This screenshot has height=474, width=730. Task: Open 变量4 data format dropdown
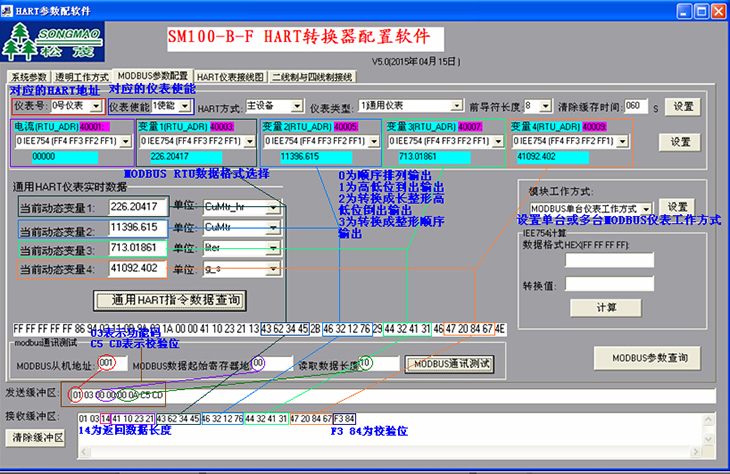tap(622, 141)
